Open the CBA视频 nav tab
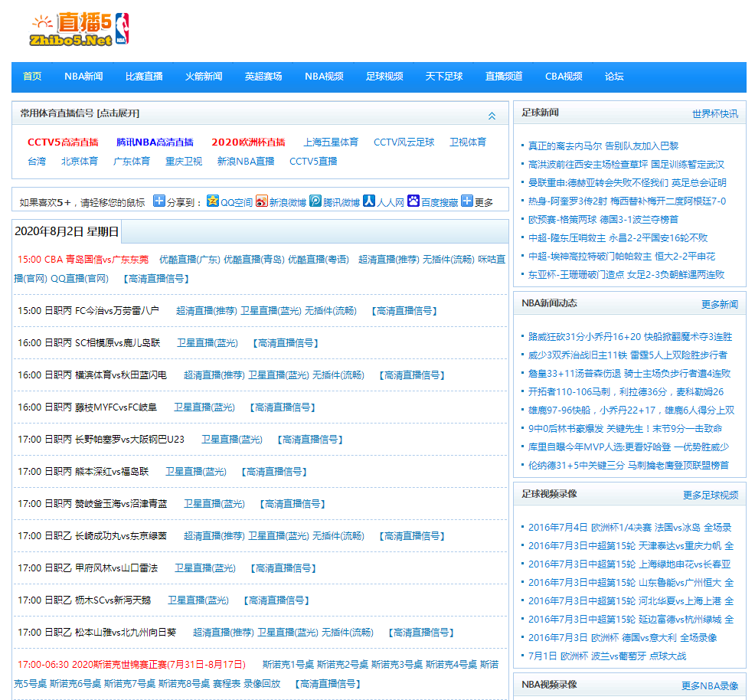The image size is (755, 700). pos(564,76)
